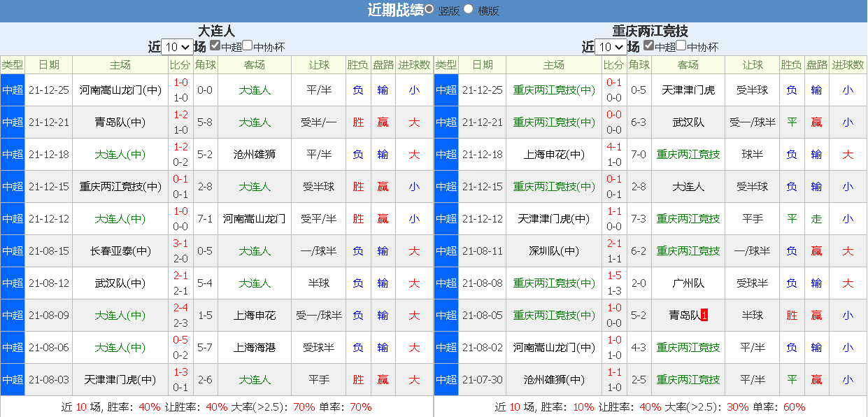
Task: Open 沧州雄狮 away team in 大连人 table
Action: (x=255, y=155)
